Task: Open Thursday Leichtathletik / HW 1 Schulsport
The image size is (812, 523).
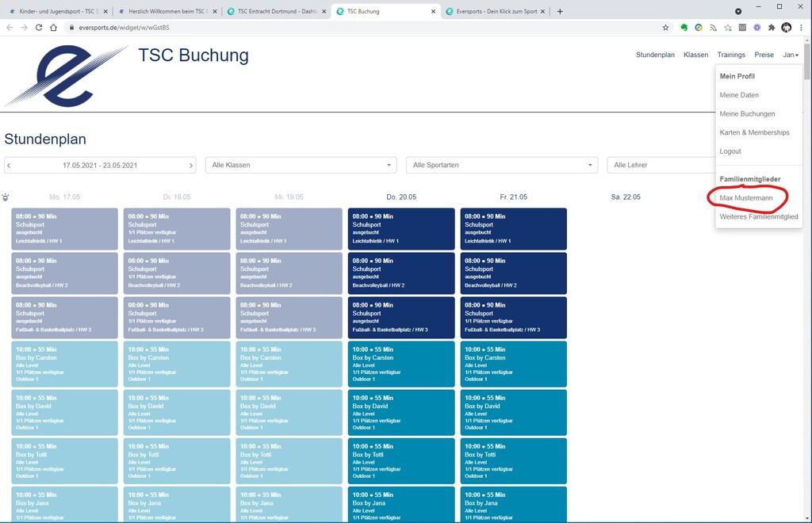Action: 401,229
